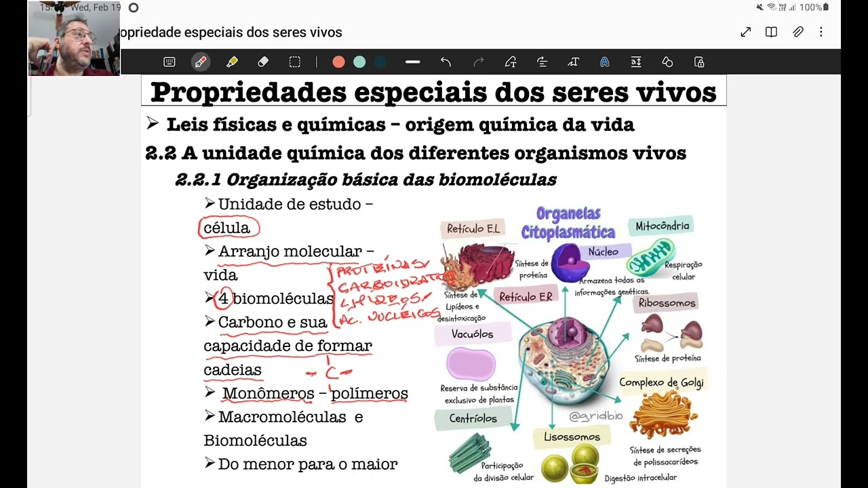The width and height of the screenshot is (868, 488).
Task: Select the highlighter tool
Action: click(x=232, y=62)
